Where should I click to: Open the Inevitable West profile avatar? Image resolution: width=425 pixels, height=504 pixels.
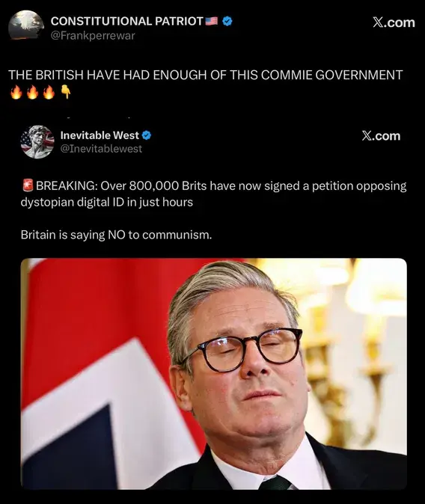37,142
